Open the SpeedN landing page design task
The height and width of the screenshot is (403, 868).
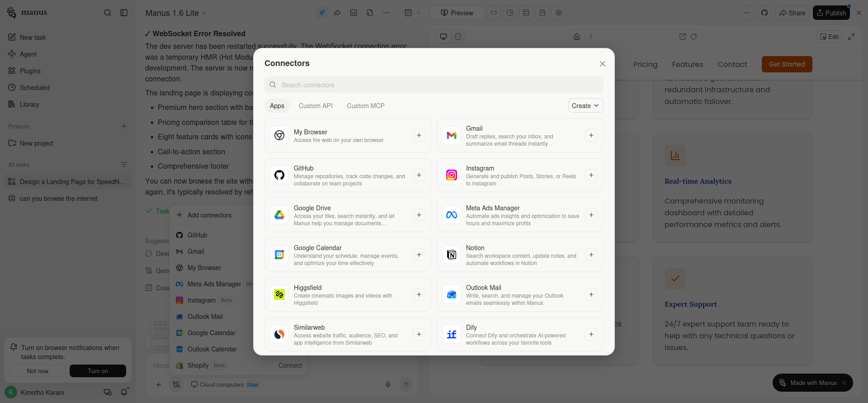(x=68, y=182)
